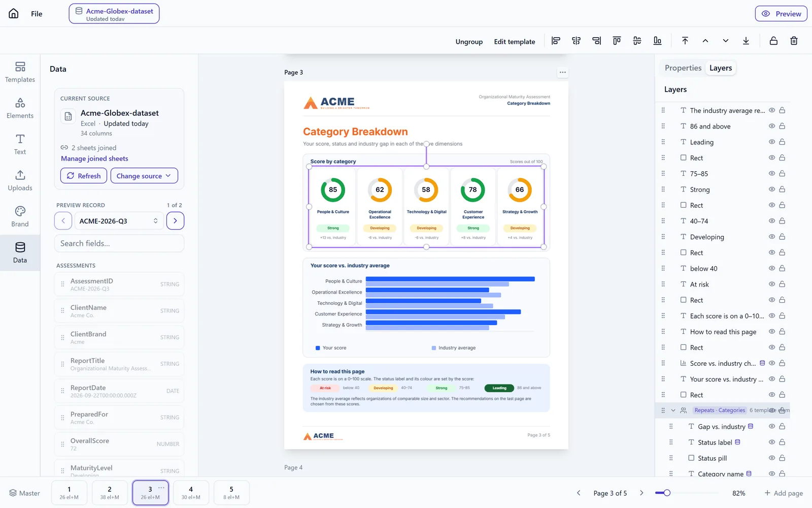The image size is (812, 508).
Task: Toggle visibility of the Developing layer
Action: click(x=771, y=237)
